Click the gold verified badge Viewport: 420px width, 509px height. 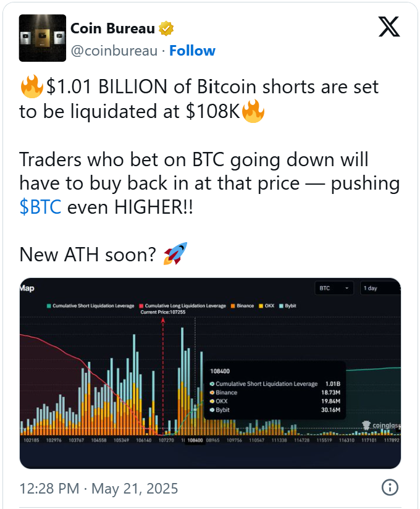(x=166, y=28)
